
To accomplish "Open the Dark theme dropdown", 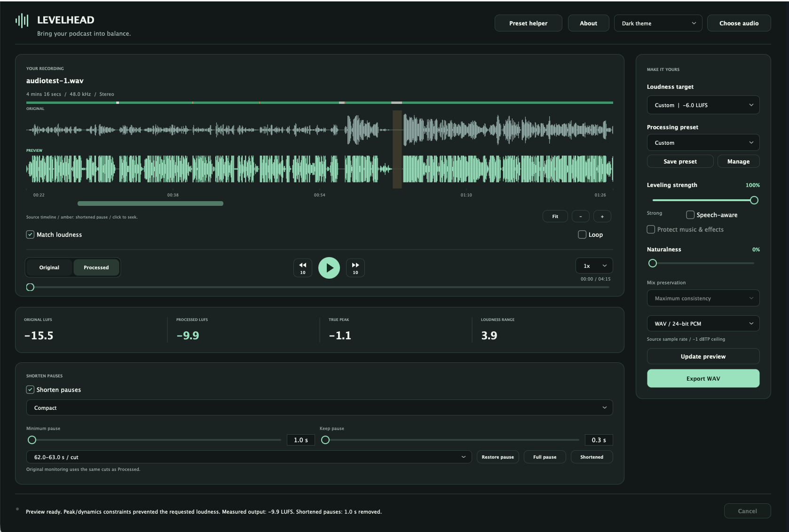I will [658, 23].
